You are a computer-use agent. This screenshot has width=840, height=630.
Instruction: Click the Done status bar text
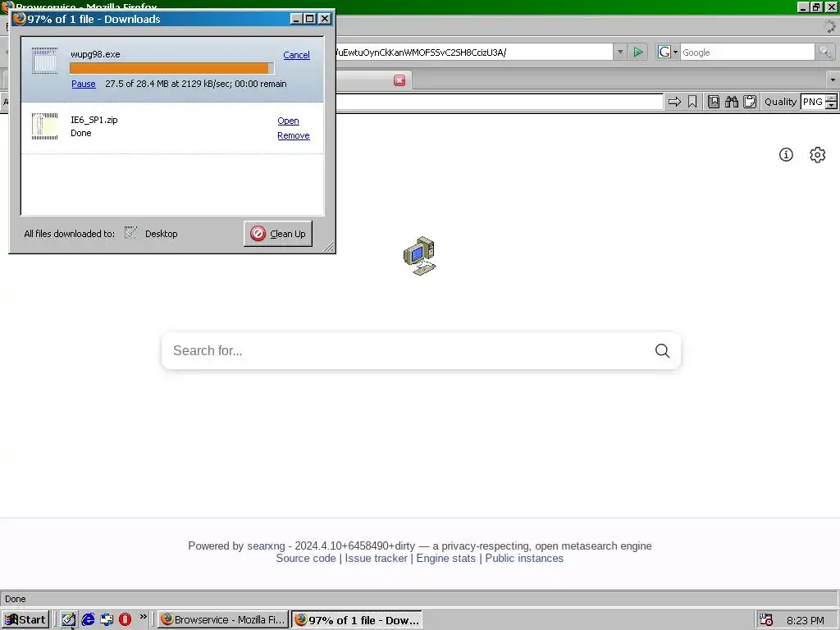[x=16, y=599]
